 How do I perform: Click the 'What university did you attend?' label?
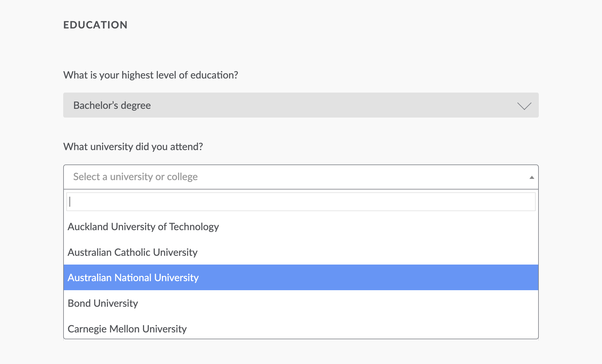pyautogui.click(x=133, y=146)
